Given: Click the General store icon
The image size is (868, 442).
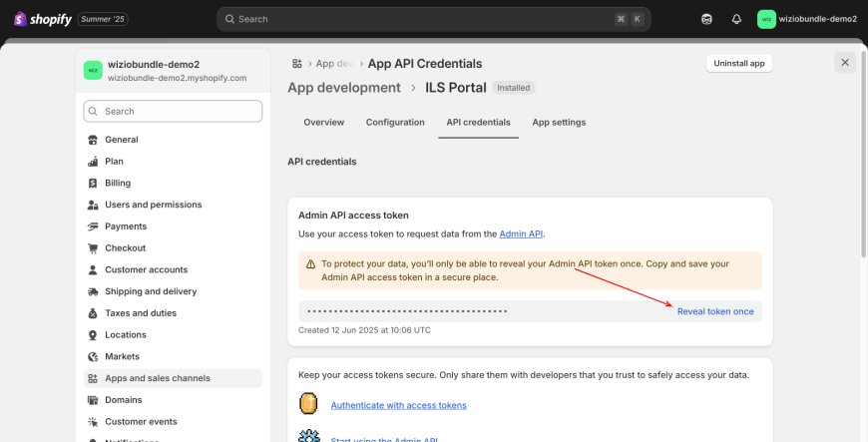Looking at the screenshot, I should pos(93,140).
